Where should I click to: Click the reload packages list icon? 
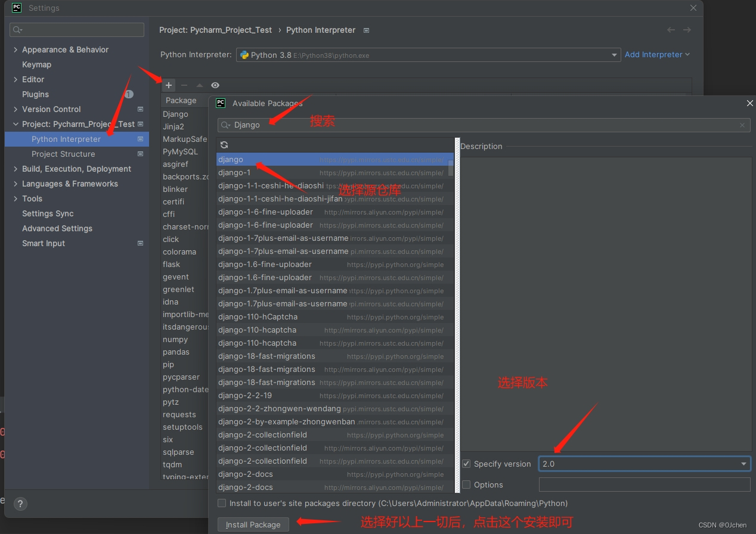pos(224,145)
